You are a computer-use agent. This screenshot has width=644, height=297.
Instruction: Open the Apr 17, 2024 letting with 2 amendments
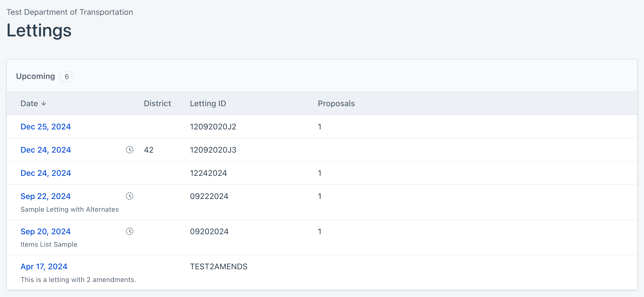tap(44, 267)
